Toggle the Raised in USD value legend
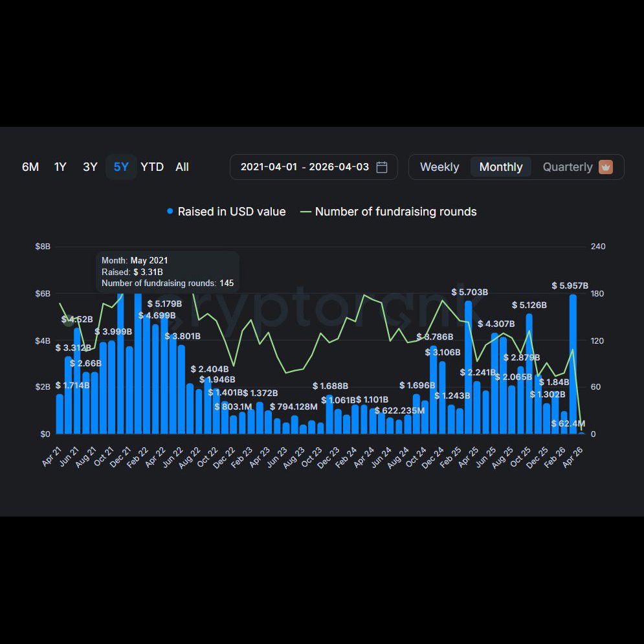This screenshot has height=644, width=644. pos(226,212)
